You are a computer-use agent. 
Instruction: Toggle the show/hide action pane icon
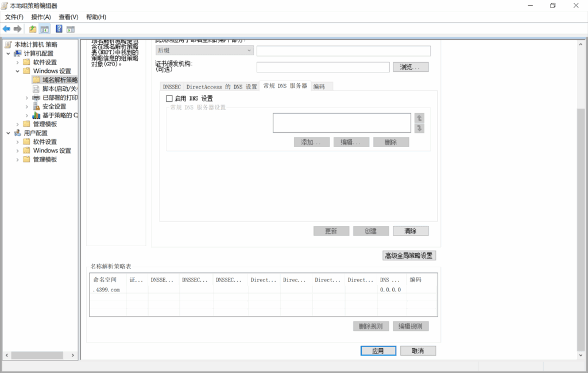tap(71, 29)
